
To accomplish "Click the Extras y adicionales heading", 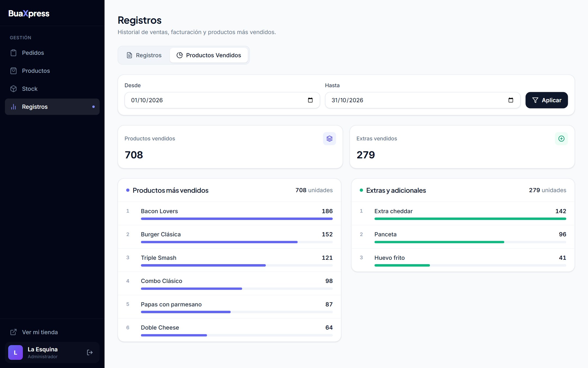I will point(396,190).
